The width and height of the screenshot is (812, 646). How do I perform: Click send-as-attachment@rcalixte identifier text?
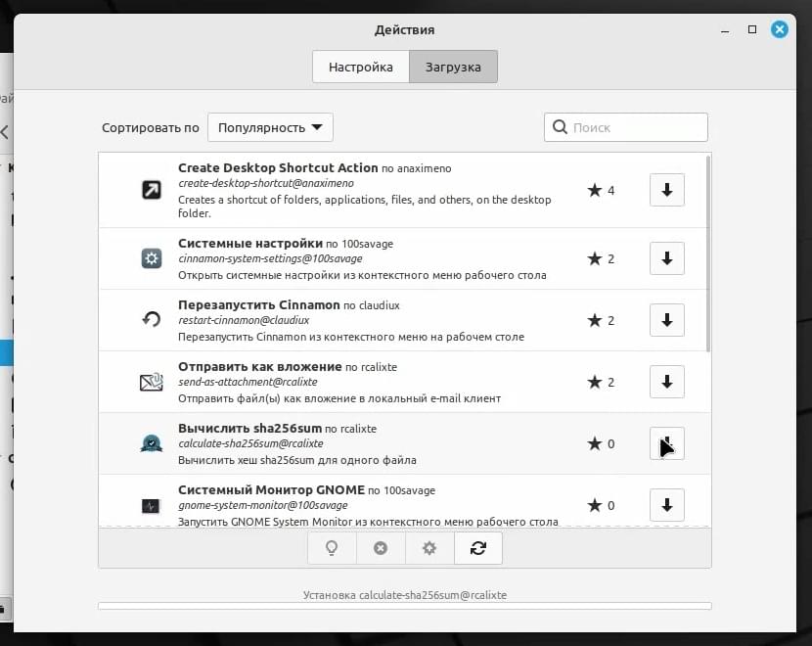click(x=248, y=382)
